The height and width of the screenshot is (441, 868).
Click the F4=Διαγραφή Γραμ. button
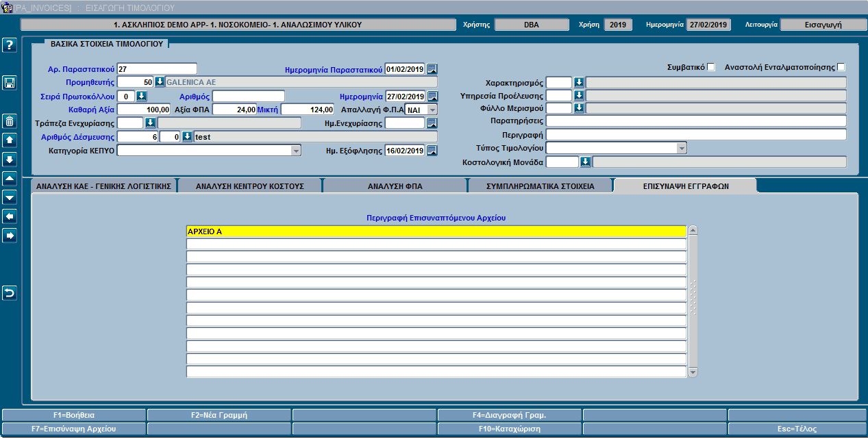coord(510,415)
